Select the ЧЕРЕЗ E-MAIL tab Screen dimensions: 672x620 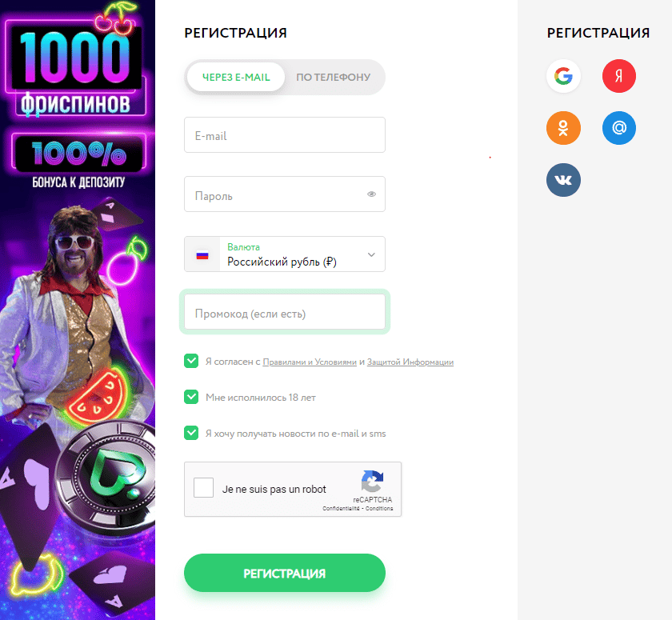(236, 77)
